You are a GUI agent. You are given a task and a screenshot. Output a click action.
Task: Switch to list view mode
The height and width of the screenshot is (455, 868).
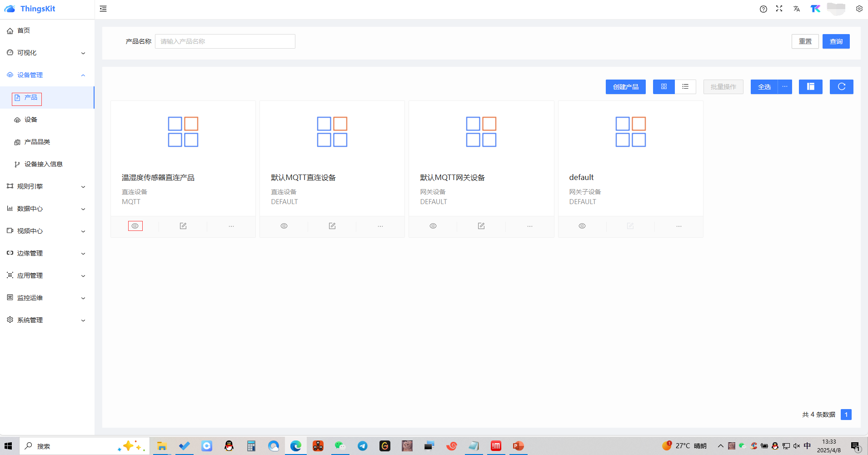(685, 87)
